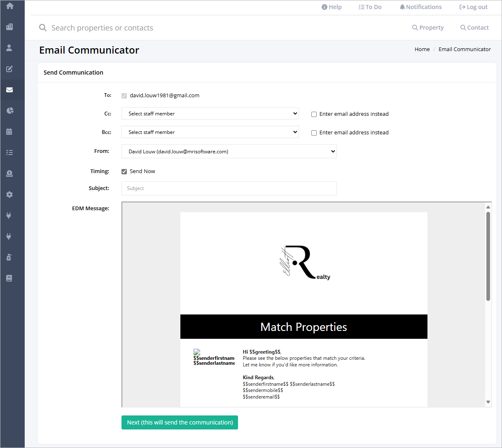Click the dollar coin icon in sidebar
This screenshot has width=502, height=448.
pyautogui.click(x=9, y=174)
